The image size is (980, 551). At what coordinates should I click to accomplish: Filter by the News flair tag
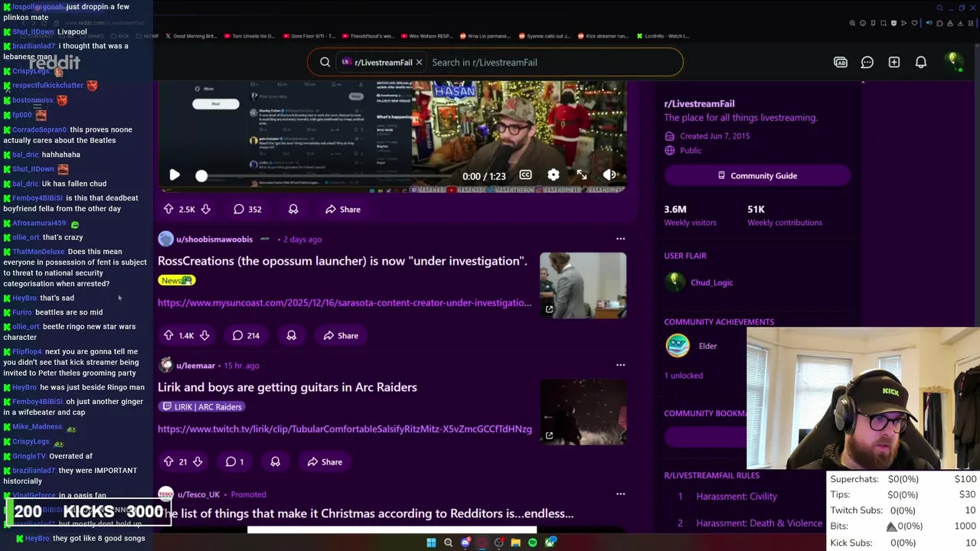[177, 280]
